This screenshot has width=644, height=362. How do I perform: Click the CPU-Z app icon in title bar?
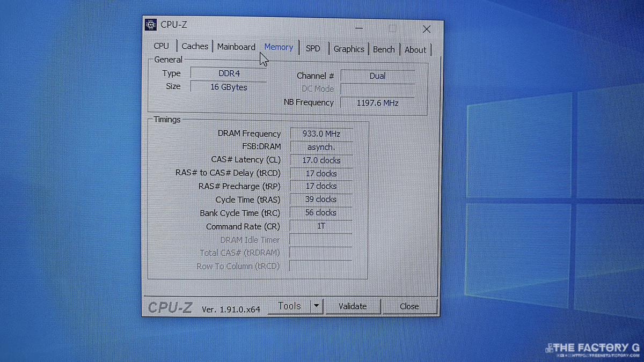click(151, 25)
